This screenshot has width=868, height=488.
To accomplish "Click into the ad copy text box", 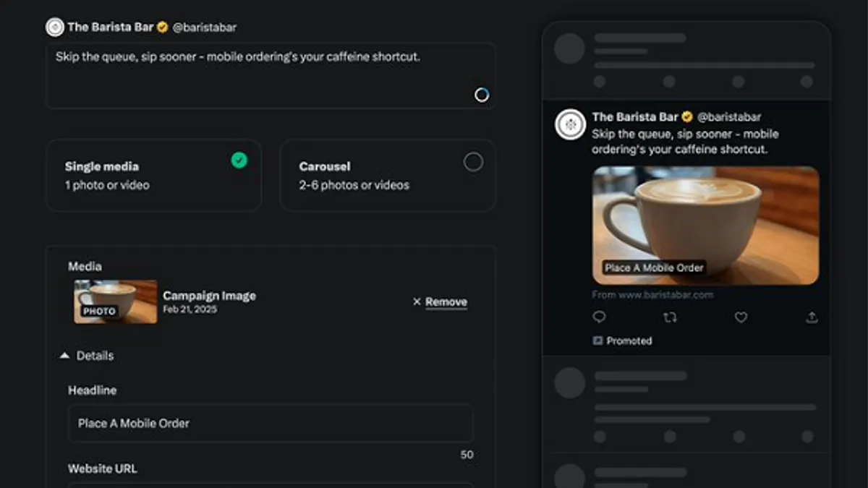I will pos(271,75).
